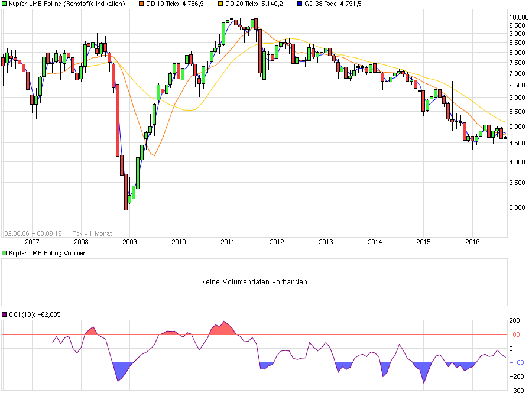The width and height of the screenshot is (532, 396).
Task: Click the 8.000 price axis label
Action: point(517,53)
